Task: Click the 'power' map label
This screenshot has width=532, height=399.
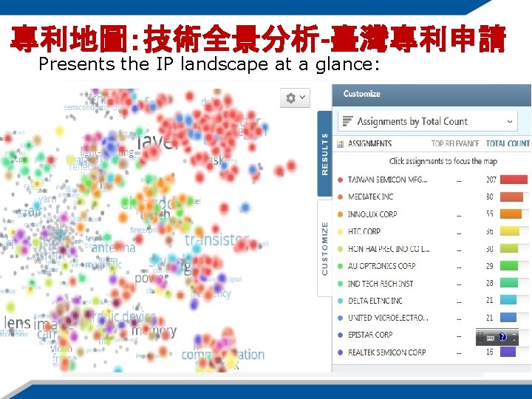Action: (x=151, y=279)
